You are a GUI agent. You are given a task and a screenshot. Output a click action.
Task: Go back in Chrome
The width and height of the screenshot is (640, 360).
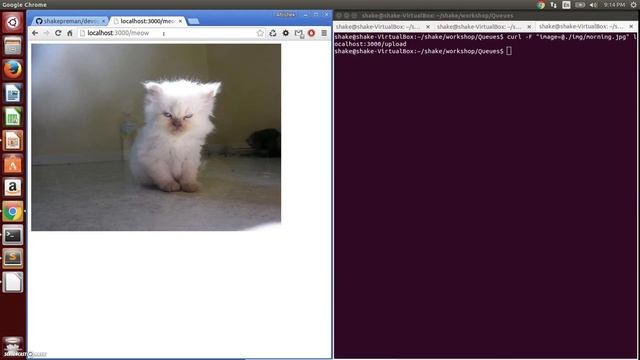[35, 33]
